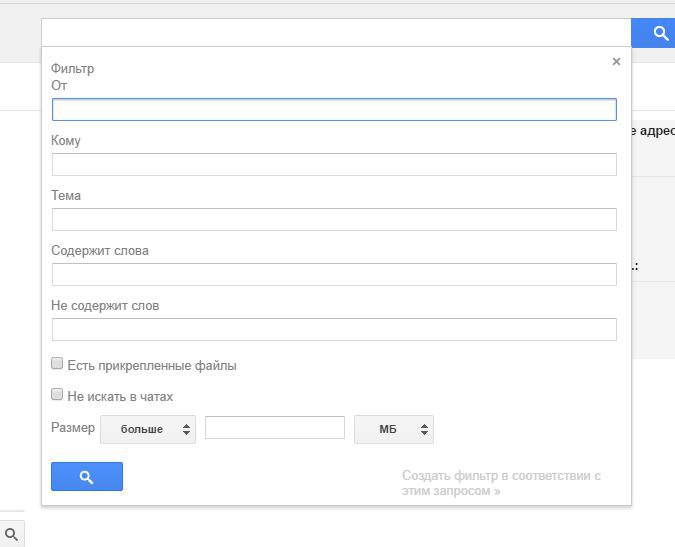Click the 'Содержит слова' input box
The height and width of the screenshot is (547, 675).
pyautogui.click(x=334, y=275)
